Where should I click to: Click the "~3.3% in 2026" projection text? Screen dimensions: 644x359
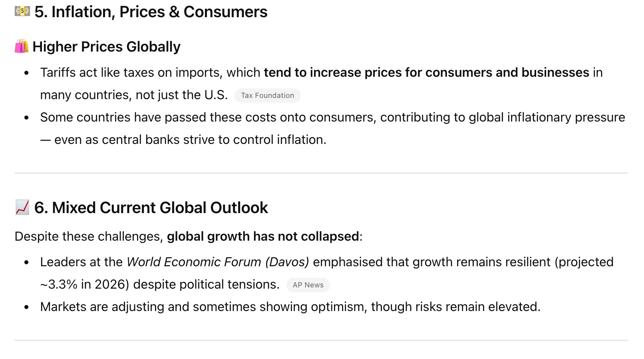pos(85,284)
